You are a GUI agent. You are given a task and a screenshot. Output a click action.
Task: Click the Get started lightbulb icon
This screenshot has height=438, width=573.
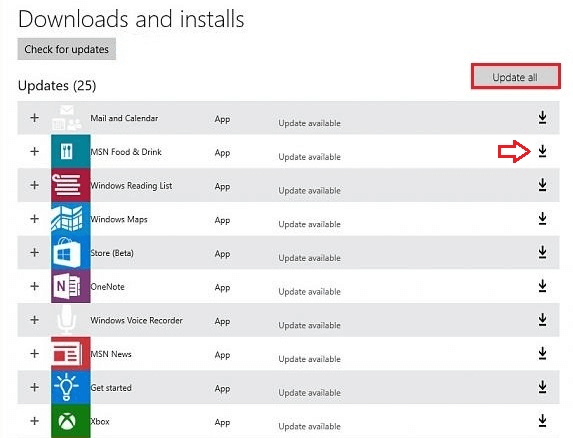pos(71,387)
